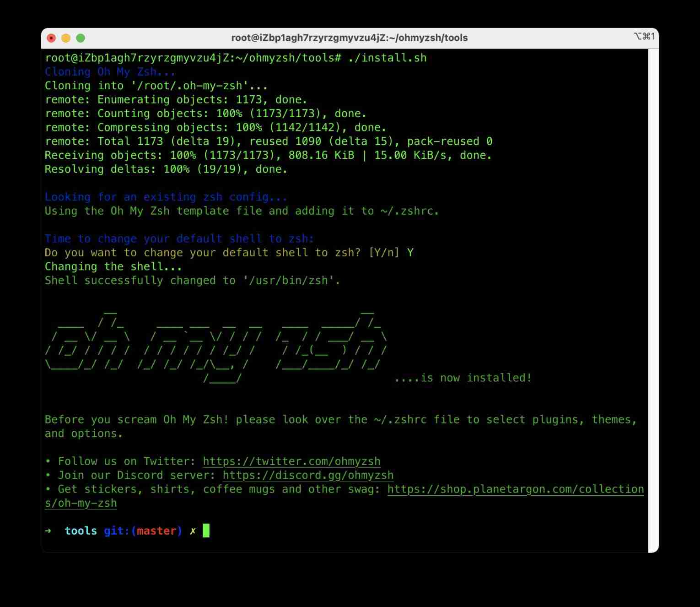Image resolution: width=700 pixels, height=607 pixels.
Task: Click 'Resolving deltas: 100%' line
Action: [166, 169]
